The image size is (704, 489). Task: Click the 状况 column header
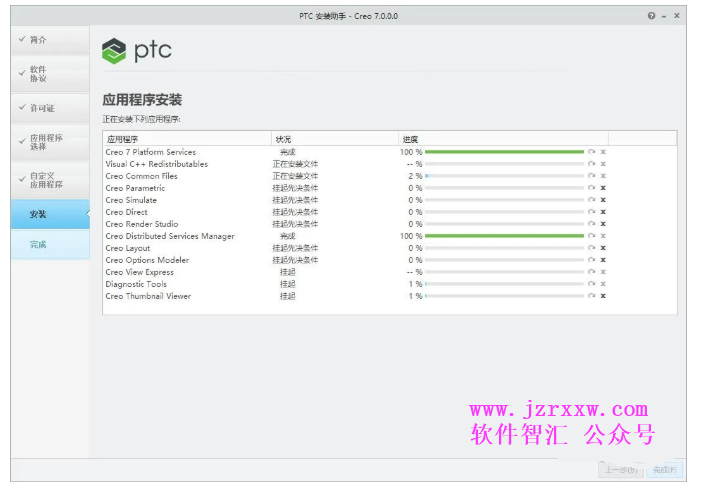coord(335,139)
